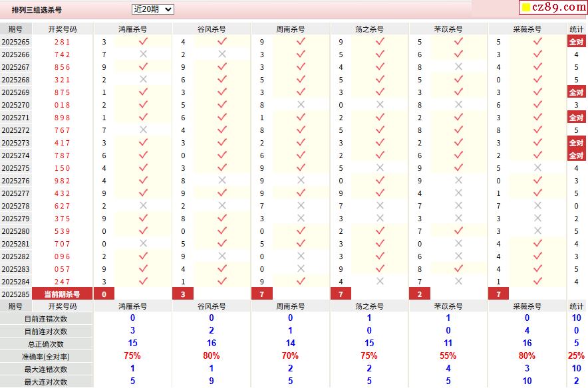The width and height of the screenshot is (588, 388).
Task: Click 芣苡杀号 cross mark in row 2025267
Action: coord(458,67)
